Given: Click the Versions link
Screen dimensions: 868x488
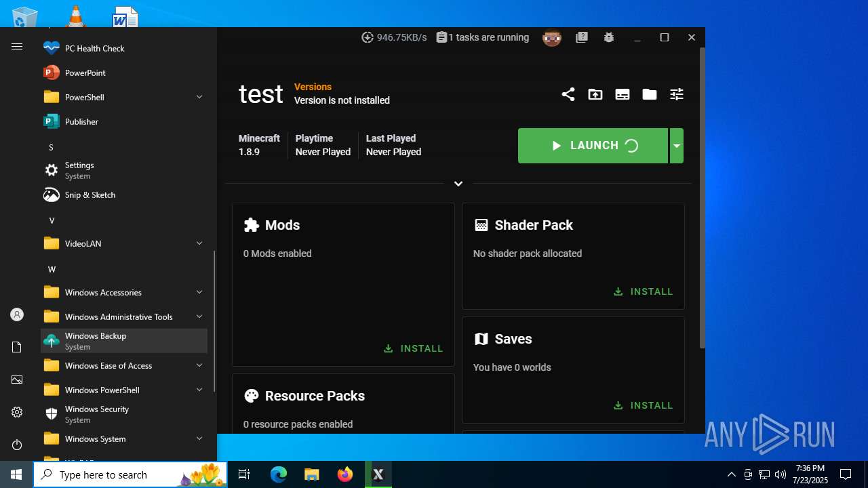Looking at the screenshot, I should pos(313,87).
